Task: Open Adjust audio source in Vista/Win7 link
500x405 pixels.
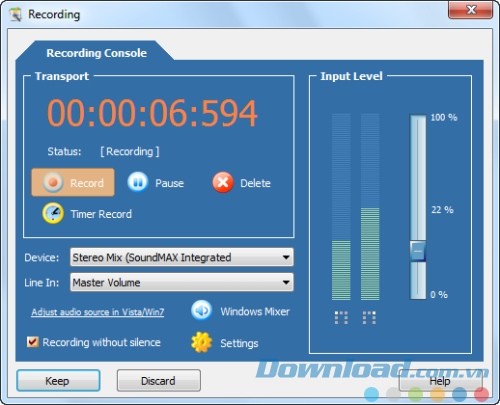Action: [x=98, y=312]
